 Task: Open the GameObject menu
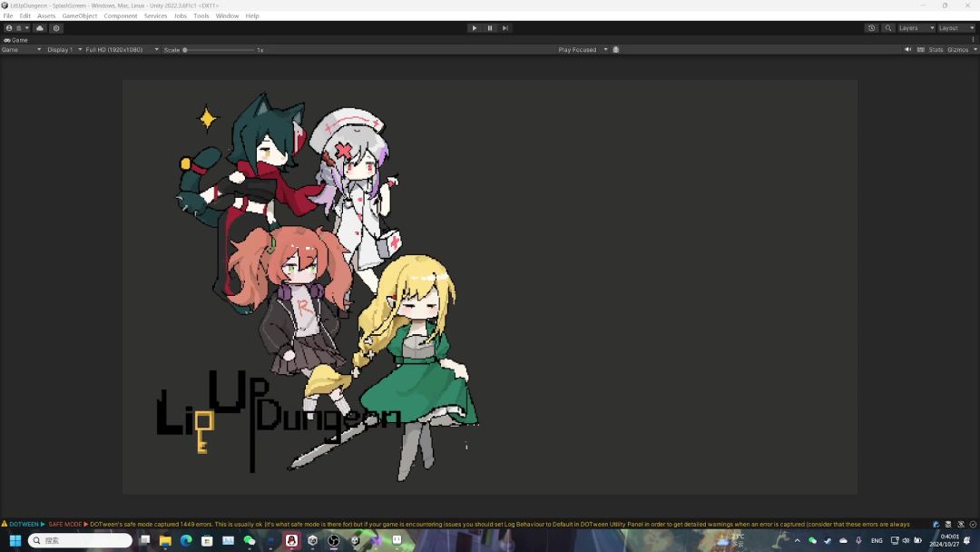click(x=80, y=15)
